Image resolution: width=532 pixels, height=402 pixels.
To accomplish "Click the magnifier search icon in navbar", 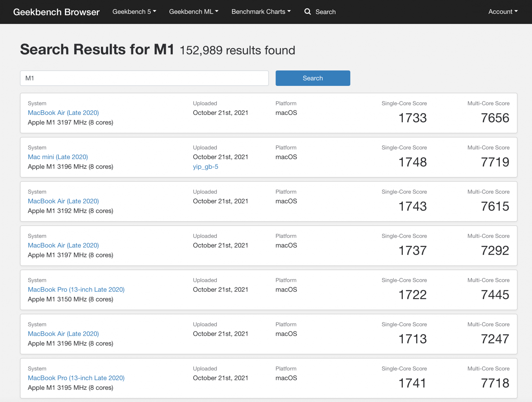I will [307, 12].
